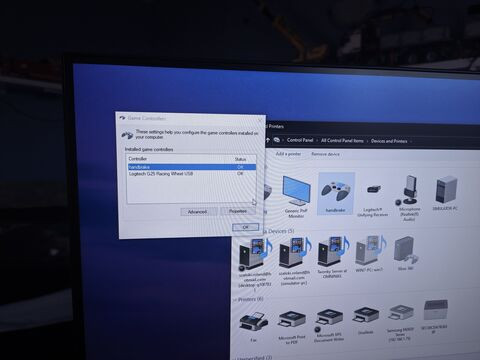Viewport: 480px width, 360px height.
Task: Select the Samsung M2020 Series printer
Action: point(400,322)
